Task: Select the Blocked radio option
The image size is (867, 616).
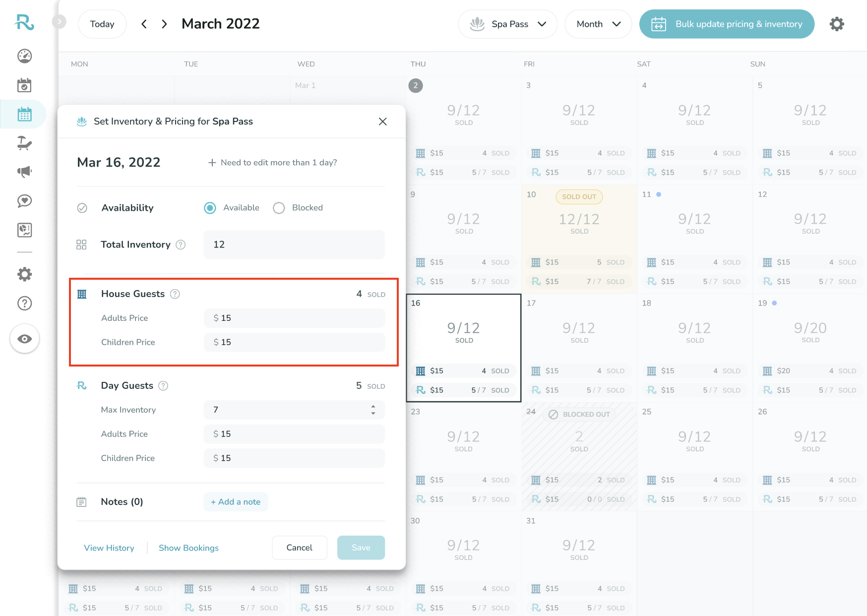Action: coord(279,208)
